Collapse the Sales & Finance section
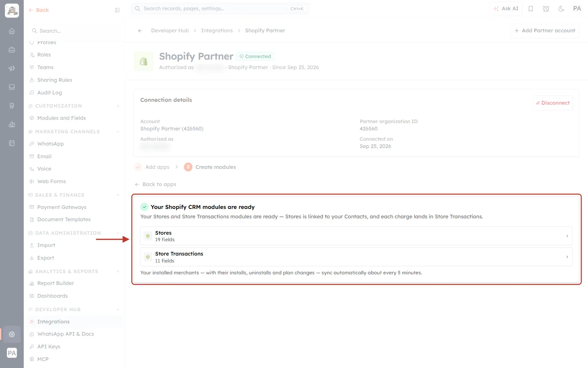This screenshot has height=368, width=588. [x=118, y=195]
